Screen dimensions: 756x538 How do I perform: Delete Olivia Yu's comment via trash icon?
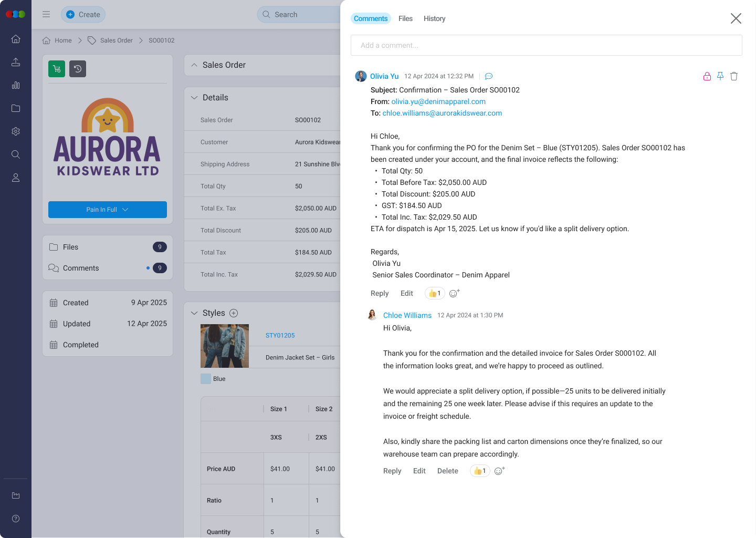tap(734, 76)
